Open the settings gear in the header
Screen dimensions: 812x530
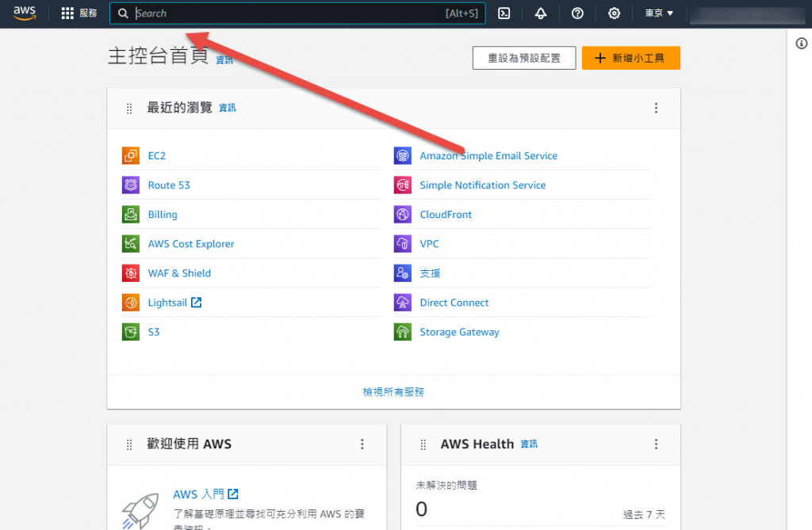pos(615,13)
